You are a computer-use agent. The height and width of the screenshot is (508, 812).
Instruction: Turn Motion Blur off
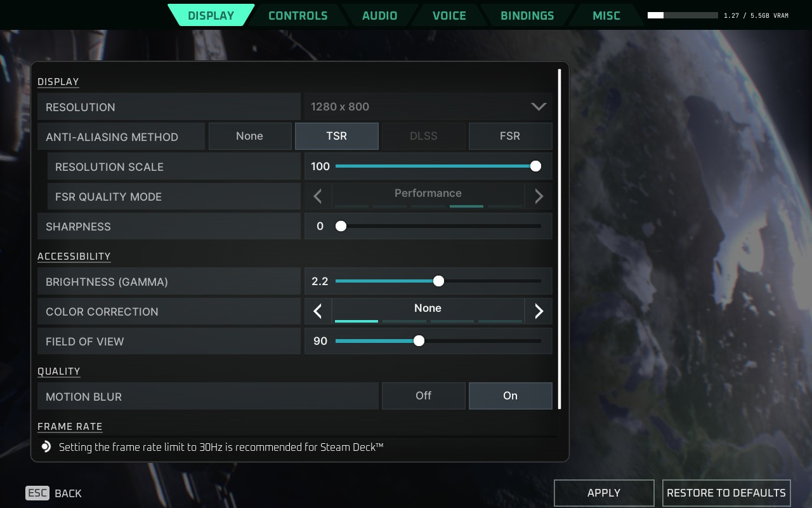click(x=423, y=396)
